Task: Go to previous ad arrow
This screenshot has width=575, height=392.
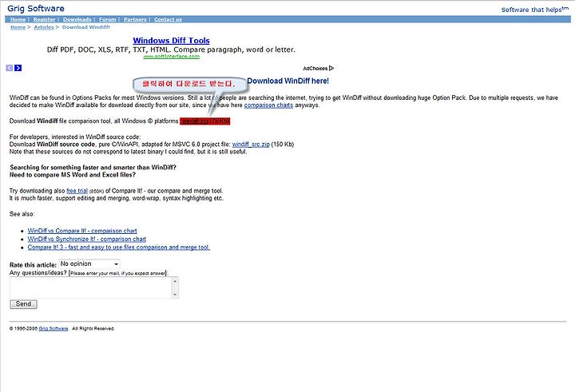Action: click(x=10, y=68)
